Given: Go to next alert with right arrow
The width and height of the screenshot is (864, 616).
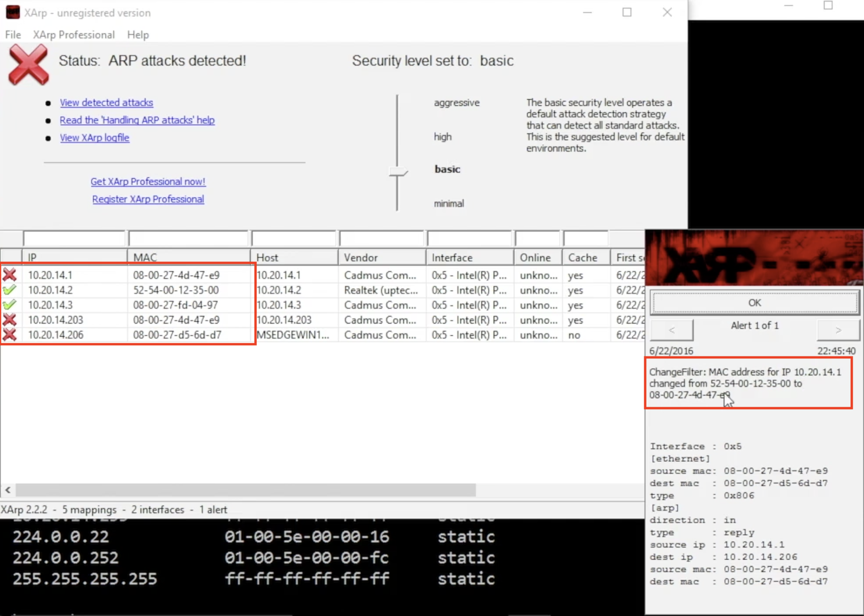Looking at the screenshot, I should [x=838, y=330].
